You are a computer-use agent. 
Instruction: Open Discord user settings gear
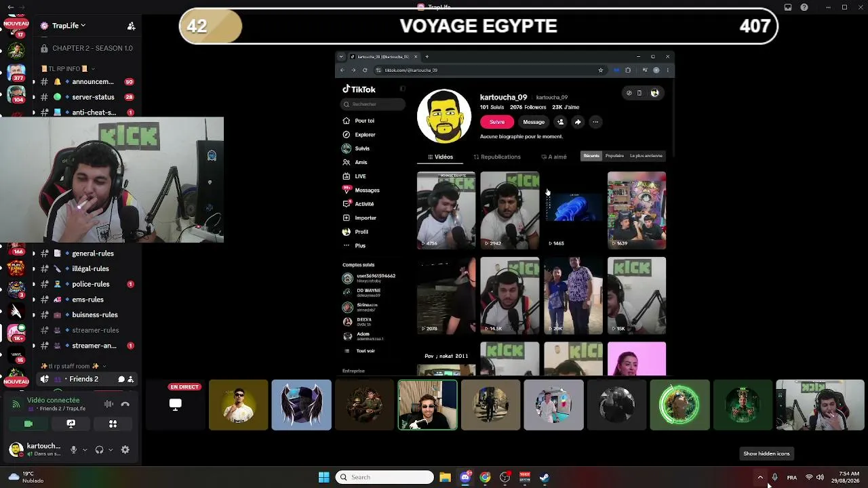[x=125, y=449]
